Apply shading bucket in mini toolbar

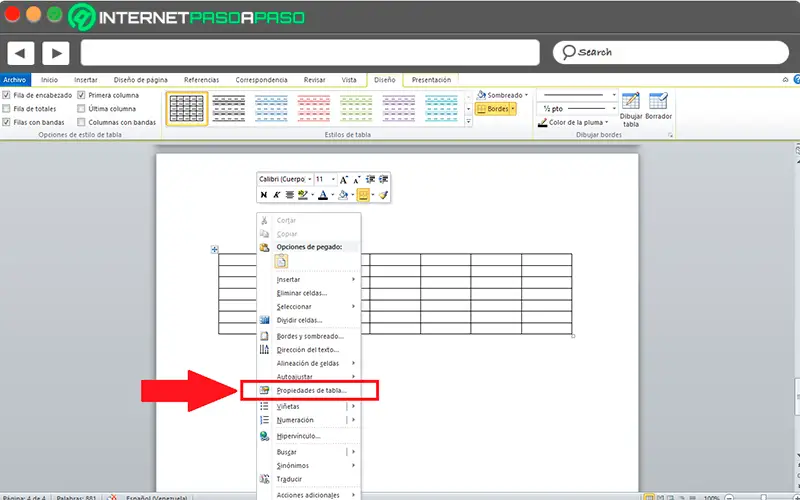(x=343, y=195)
